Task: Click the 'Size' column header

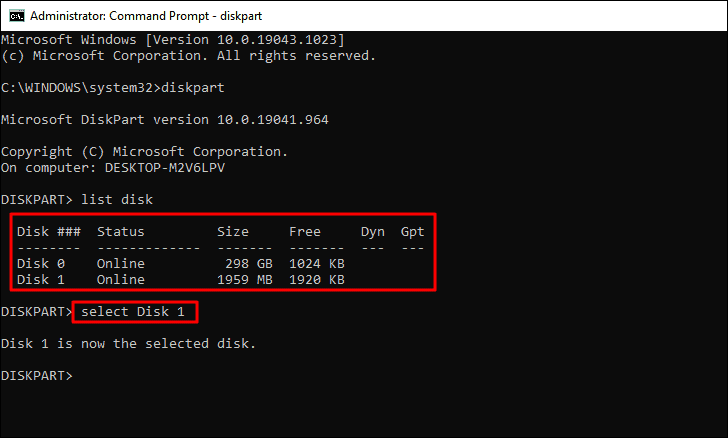Action: point(233,232)
